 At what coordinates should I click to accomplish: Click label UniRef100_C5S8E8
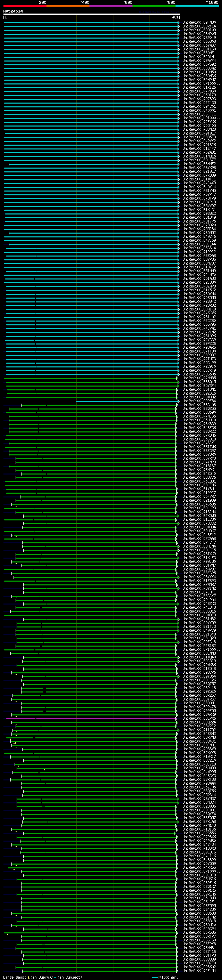pyautogui.click(x=199, y=439)
